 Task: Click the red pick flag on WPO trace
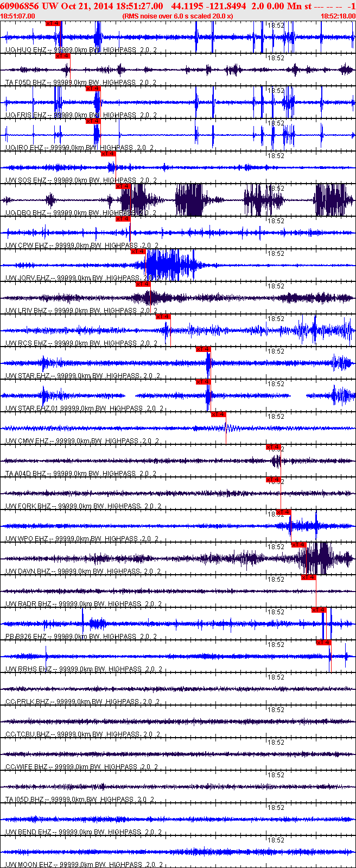click(x=284, y=512)
